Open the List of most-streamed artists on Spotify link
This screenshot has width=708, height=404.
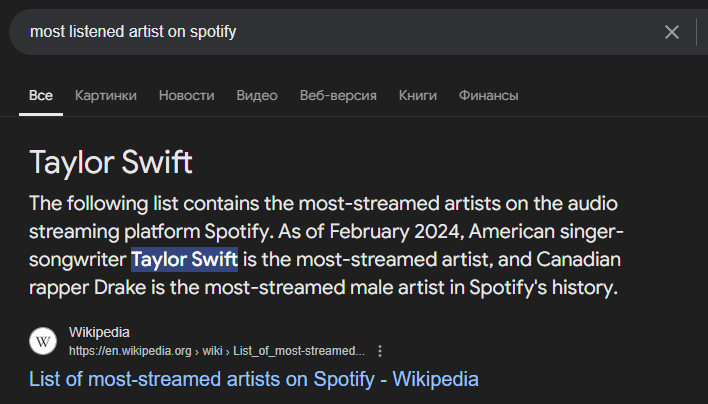pyautogui.click(x=254, y=379)
